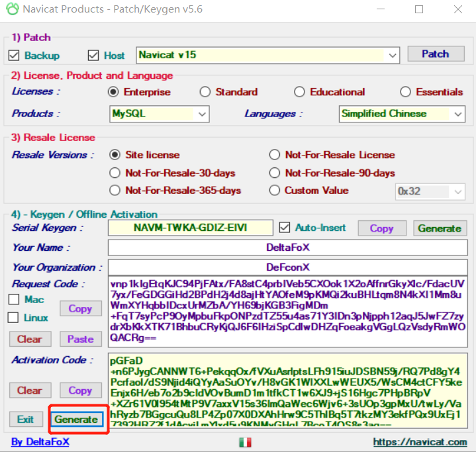Open the 0x32 custom value dropdown
This screenshot has height=452, width=476.
click(x=430, y=191)
